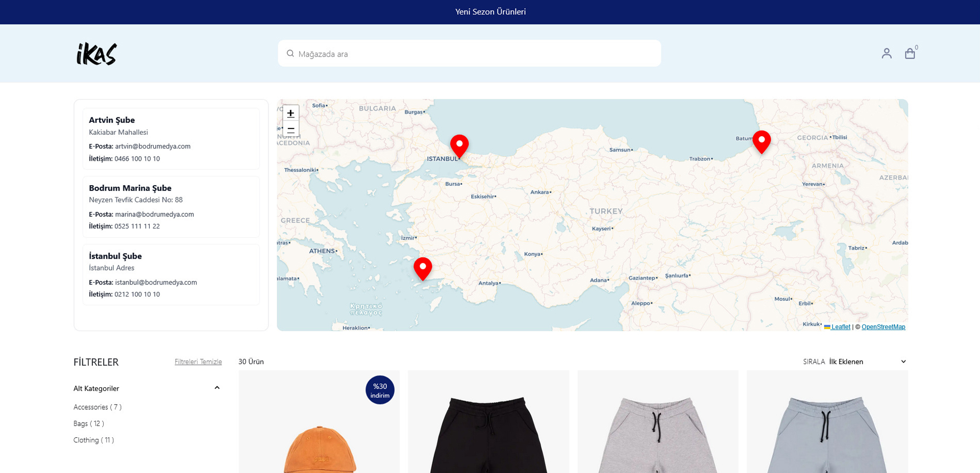
Task: Filter by Bags category
Action: 89,424
